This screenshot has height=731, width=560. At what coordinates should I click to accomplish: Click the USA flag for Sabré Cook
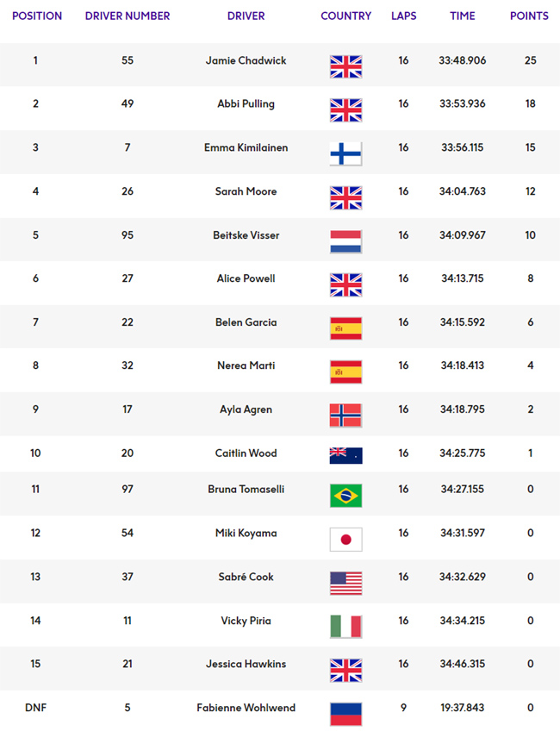tap(345, 584)
